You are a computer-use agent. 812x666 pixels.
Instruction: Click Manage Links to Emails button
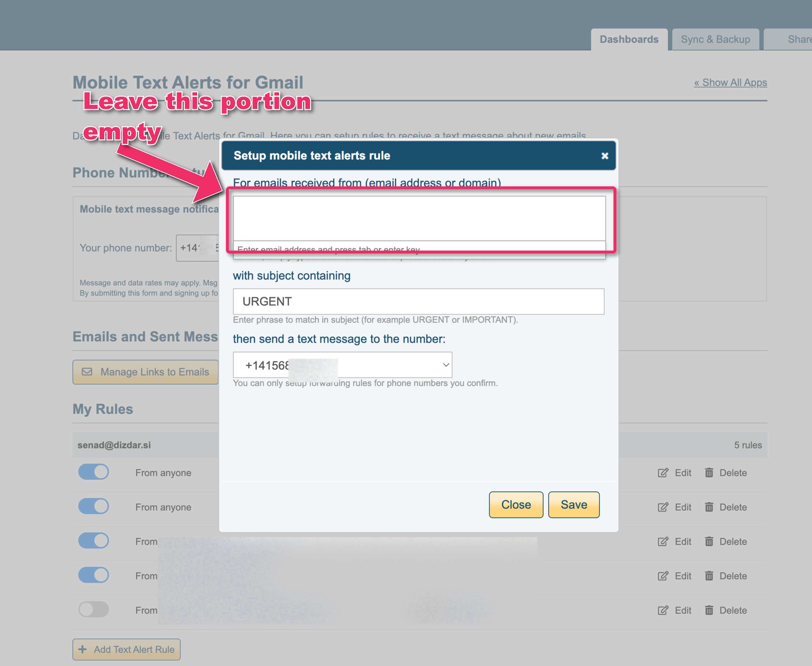(x=145, y=372)
